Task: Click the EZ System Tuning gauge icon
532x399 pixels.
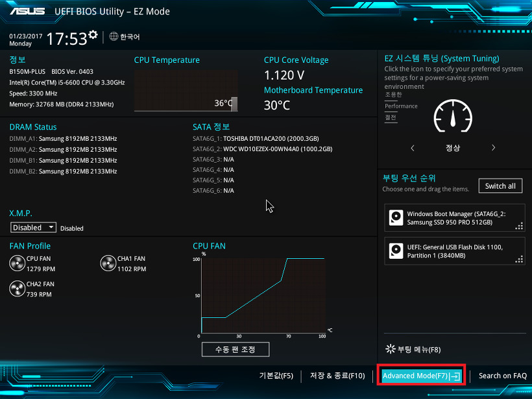Action: point(452,117)
